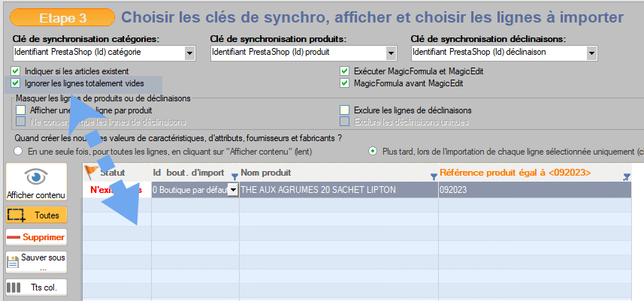Screen dimensions: 644x301
Task: Click the dashed selection icon on Toutes
Action: point(16,215)
